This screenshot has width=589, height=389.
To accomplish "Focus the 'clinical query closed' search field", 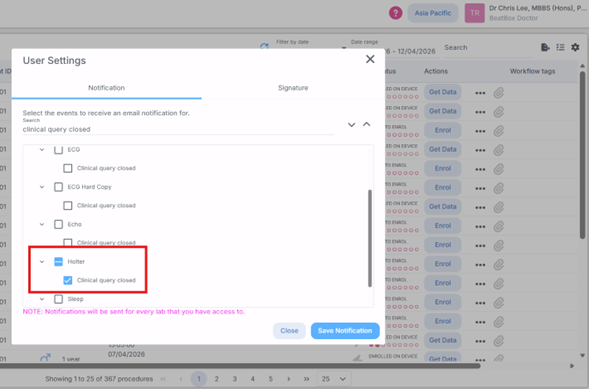I will (x=178, y=129).
